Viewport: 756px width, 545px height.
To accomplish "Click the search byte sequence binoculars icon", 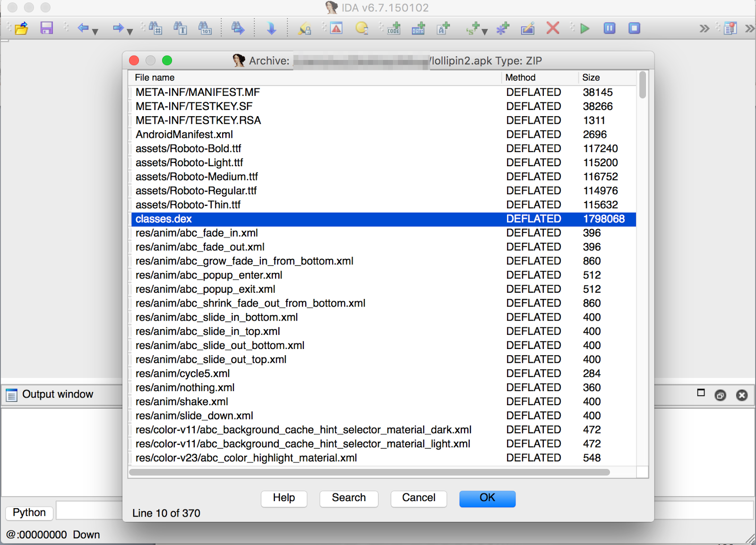I will (205, 28).
